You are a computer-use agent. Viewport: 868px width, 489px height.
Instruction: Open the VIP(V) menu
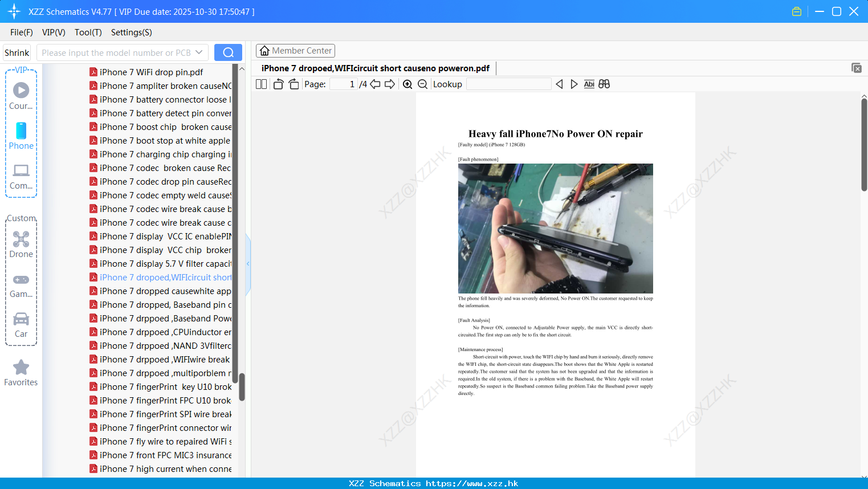54,32
